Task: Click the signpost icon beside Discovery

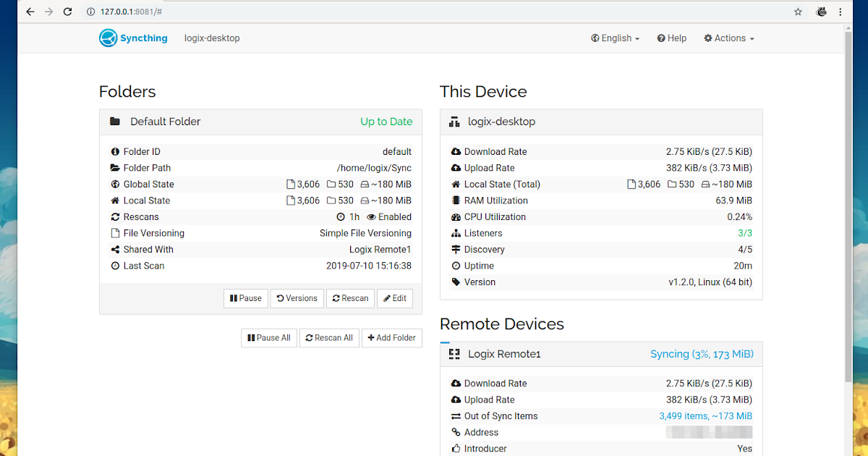Action: point(456,250)
